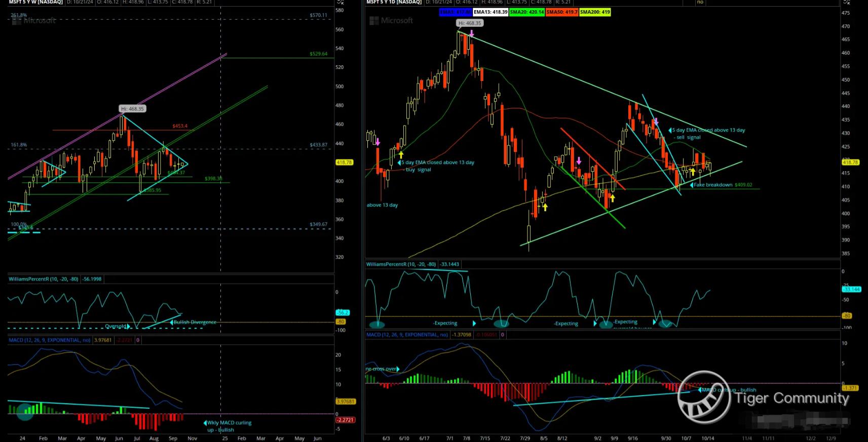This screenshot has height=442, width=868.
Task: Click the "no" label in the daily chart header
Action: [x=700, y=3]
